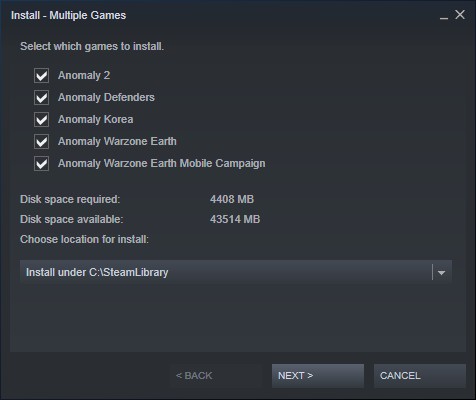Deselect the Anomaly Korea checkbox
Screen dimensions: 476x400
41,120
